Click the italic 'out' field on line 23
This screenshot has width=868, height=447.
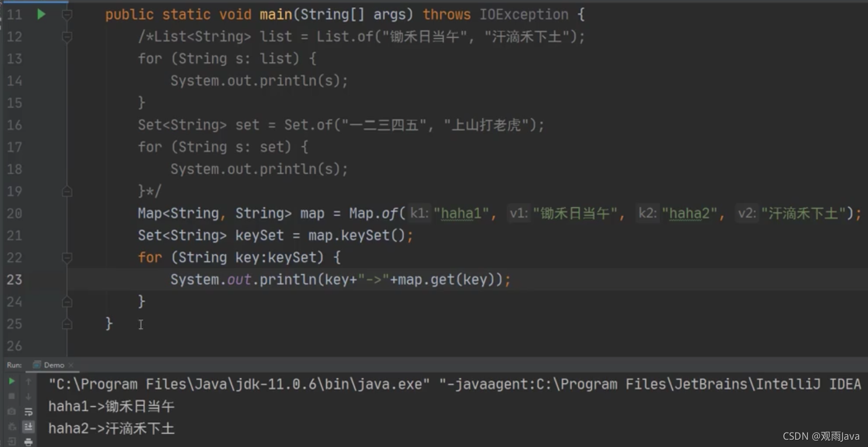click(239, 280)
